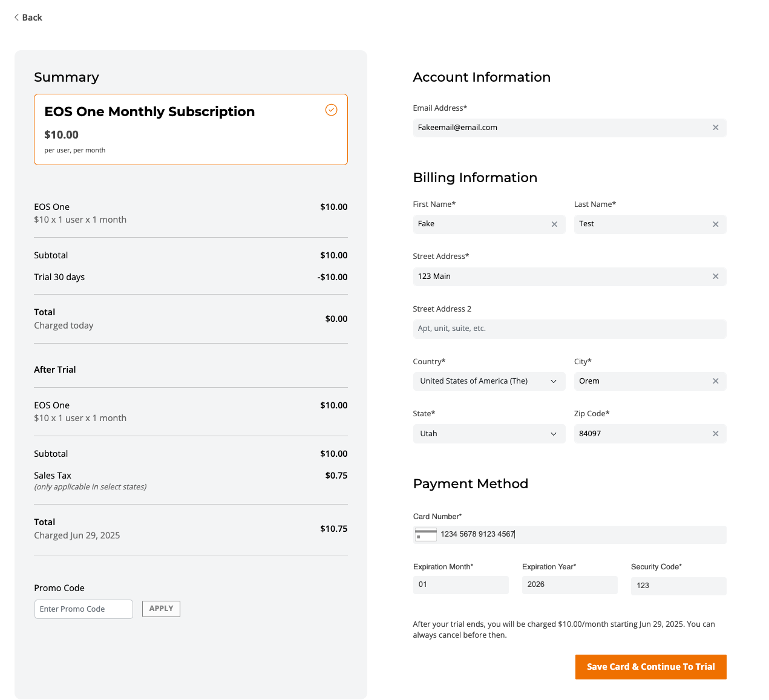Screen dimensions: 769x700
Task: Select the EOS One Monthly Subscription checkmark
Action: pos(331,110)
